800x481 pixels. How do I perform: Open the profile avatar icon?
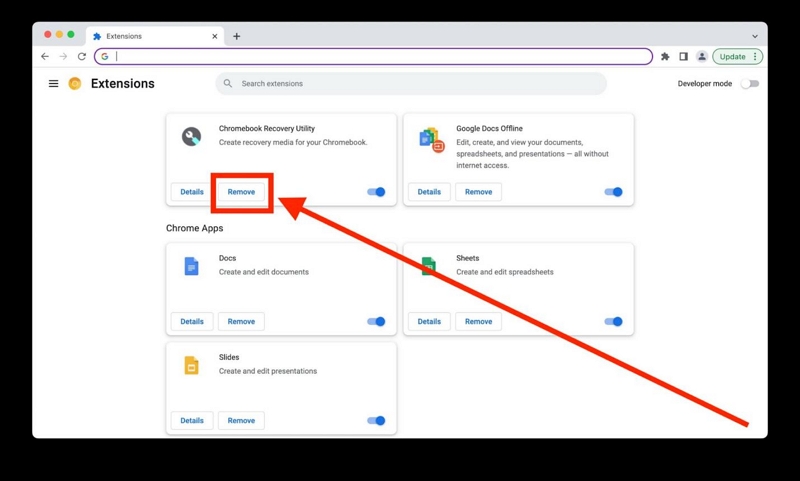(x=702, y=57)
